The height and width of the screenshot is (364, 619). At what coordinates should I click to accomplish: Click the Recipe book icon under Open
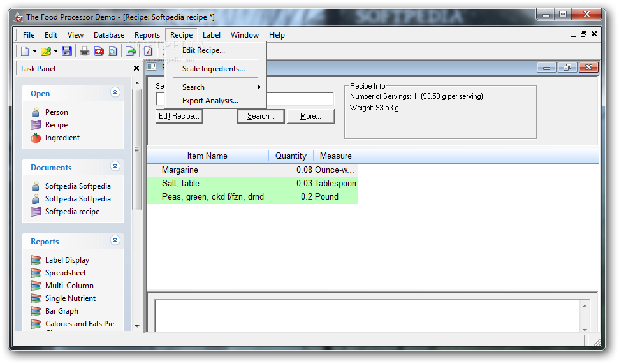tap(36, 125)
